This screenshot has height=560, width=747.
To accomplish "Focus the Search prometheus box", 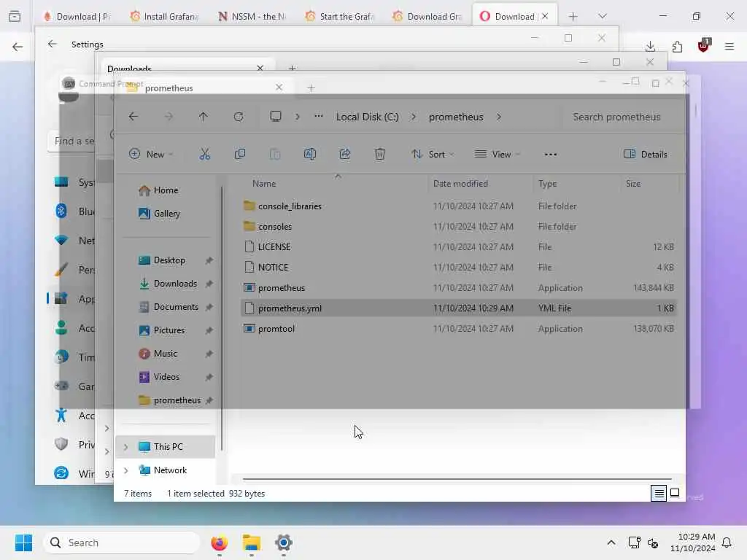I will (x=622, y=117).
